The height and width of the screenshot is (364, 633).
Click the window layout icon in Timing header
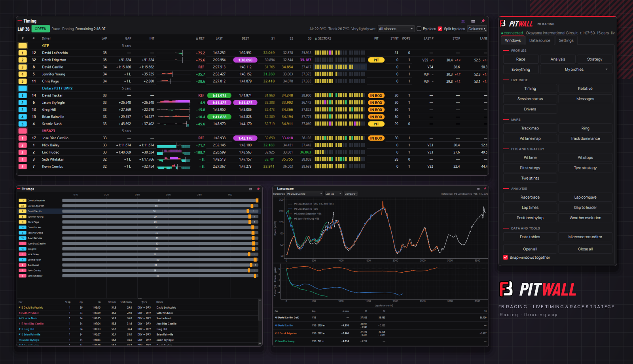pos(473,21)
